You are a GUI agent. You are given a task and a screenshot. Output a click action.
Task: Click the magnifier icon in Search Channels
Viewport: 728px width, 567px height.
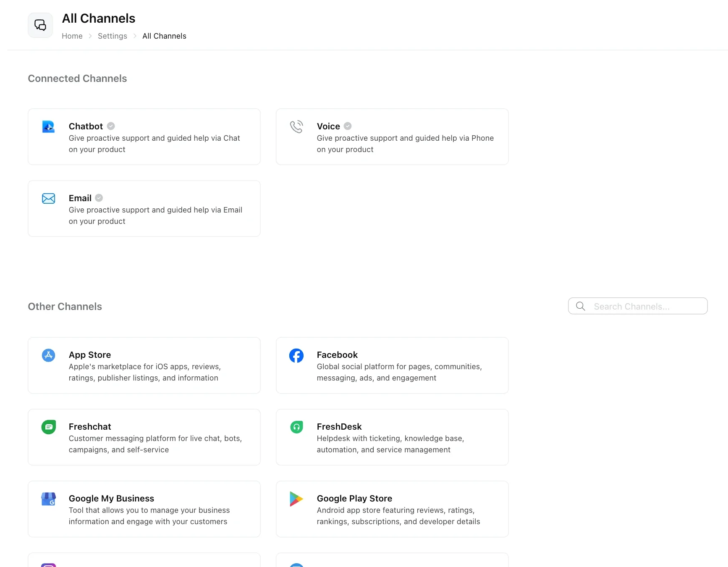point(581,306)
